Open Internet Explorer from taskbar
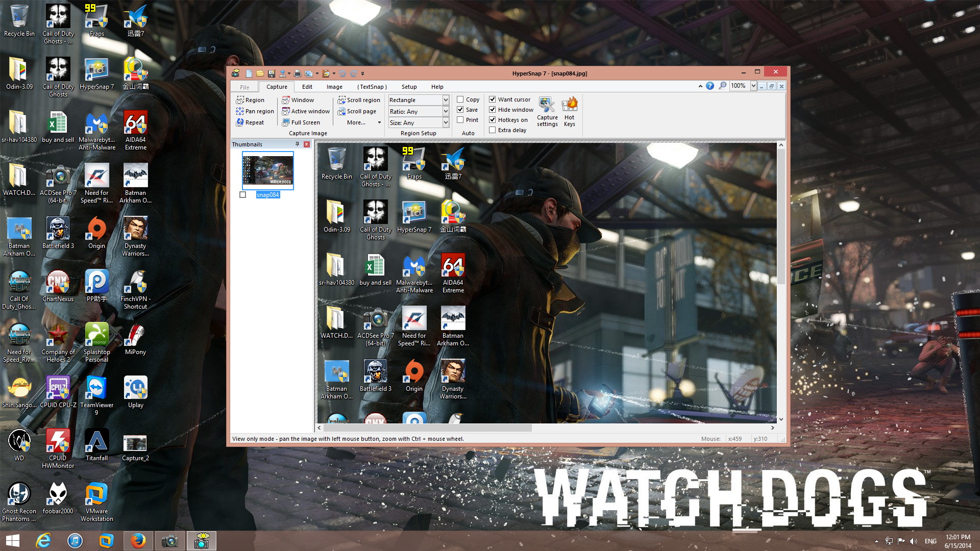The height and width of the screenshot is (551, 980). click(x=43, y=541)
